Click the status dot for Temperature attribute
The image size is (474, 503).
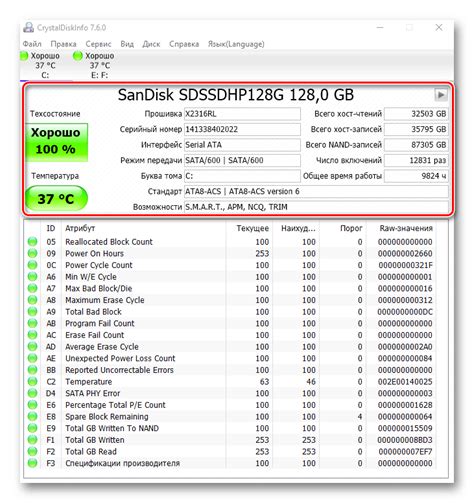[32, 382]
